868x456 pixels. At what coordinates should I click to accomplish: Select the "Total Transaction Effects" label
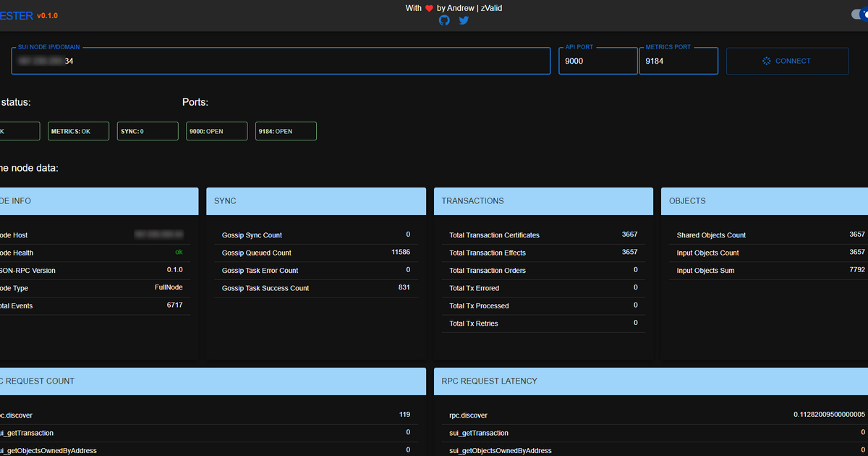pos(488,253)
